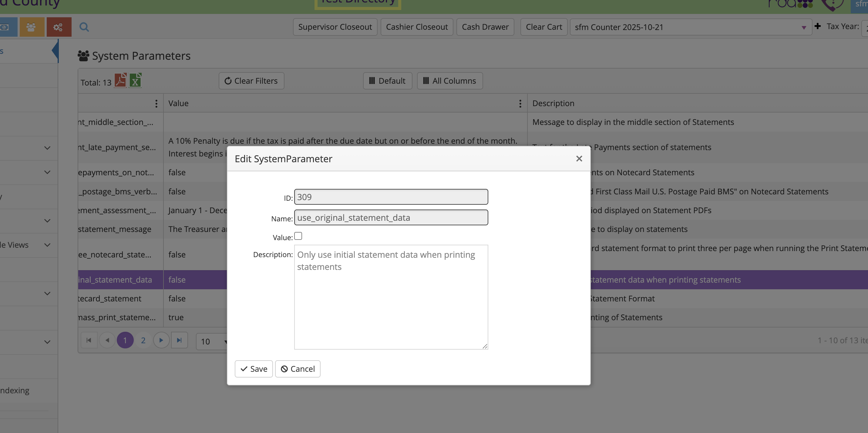This screenshot has width=868, height=433.
Task: Export table to PDF icon
Action: [120, 81]
